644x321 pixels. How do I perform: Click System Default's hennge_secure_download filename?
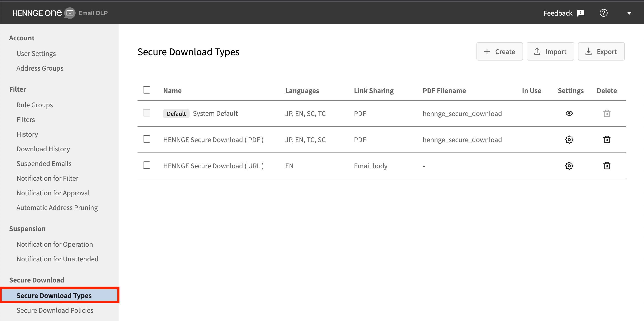coord(462,113)
